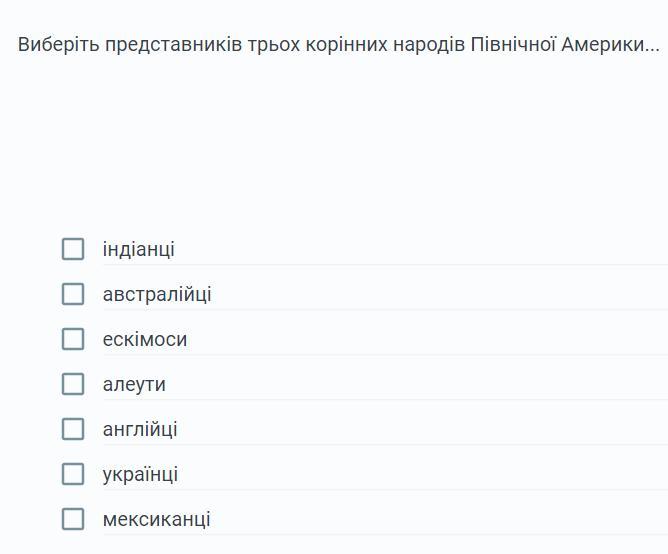
Task: Check the мексиканці checkbox
Action: pos(73,519)
